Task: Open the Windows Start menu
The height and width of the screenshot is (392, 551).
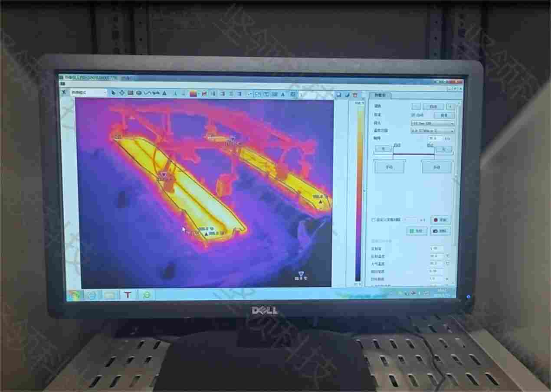Action: coord(74,295)
